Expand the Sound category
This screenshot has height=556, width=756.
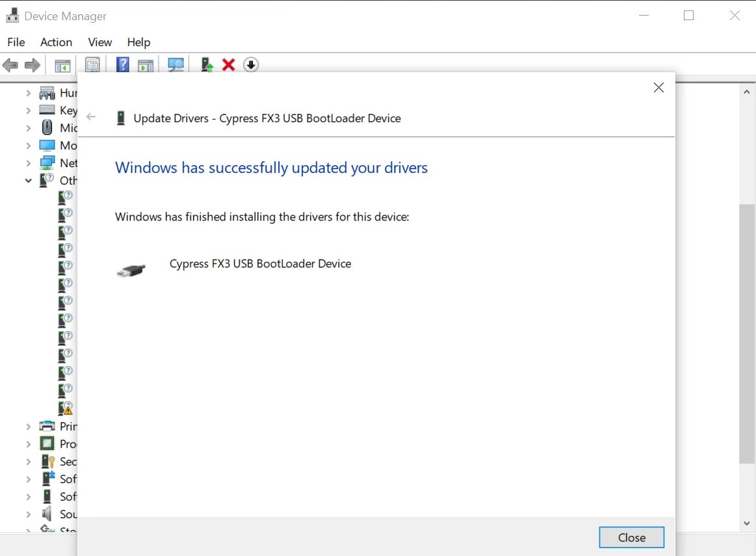click(28, 514)
